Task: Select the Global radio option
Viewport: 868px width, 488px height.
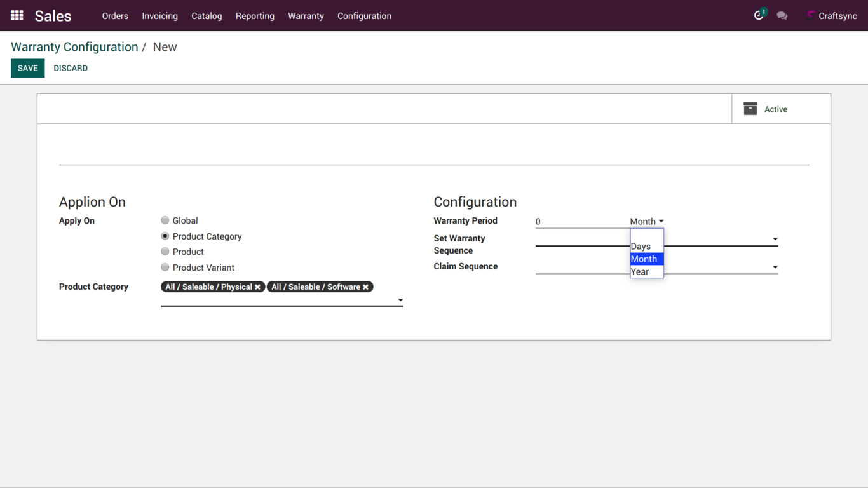Action: point(165,220)
